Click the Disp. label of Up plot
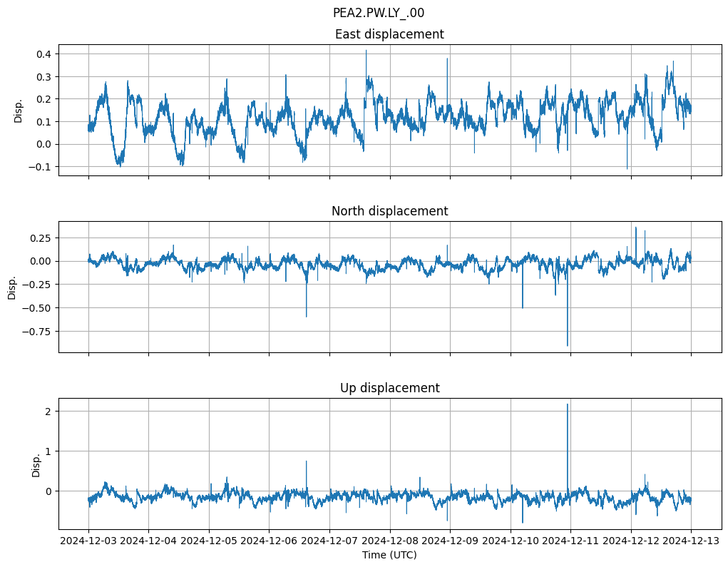This screenshot has height=567, width=728. [36, 465]
